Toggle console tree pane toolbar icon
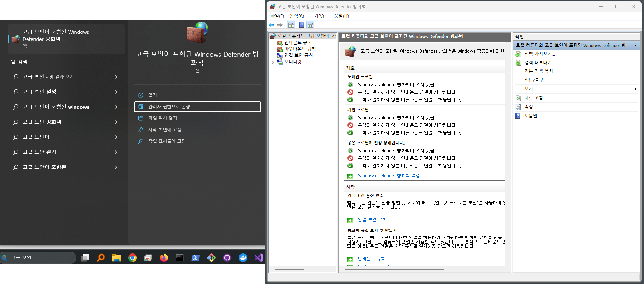This screenshot has width=644, height=284. (291, 25)
